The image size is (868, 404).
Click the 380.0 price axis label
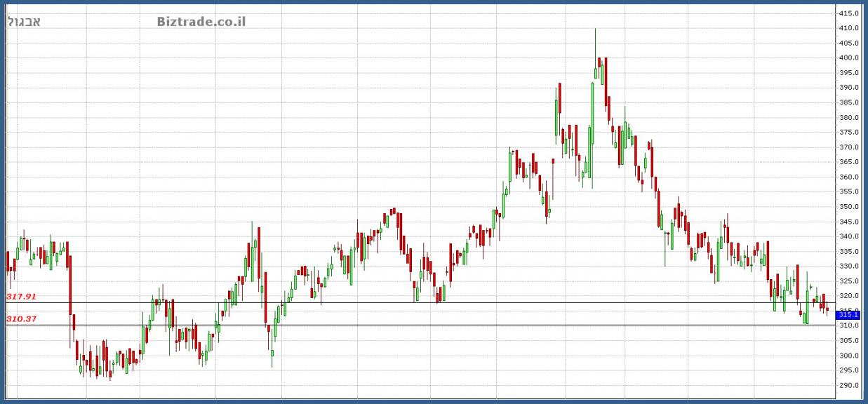(x=849, y=117)
